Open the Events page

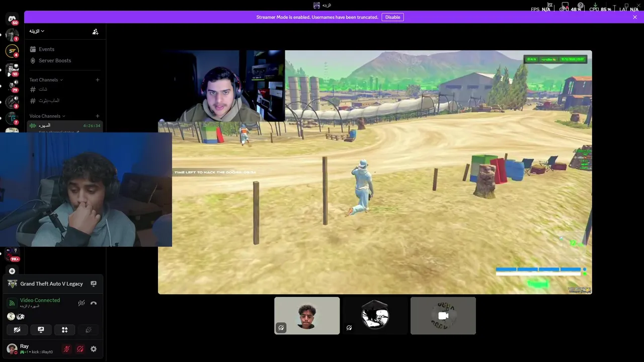coord(65,49)
